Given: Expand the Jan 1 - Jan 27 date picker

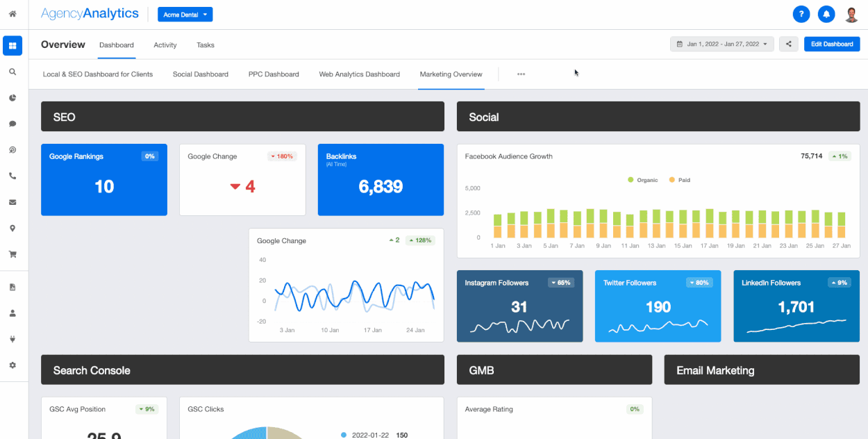Looking at the screenshot, I should (721, 43).
